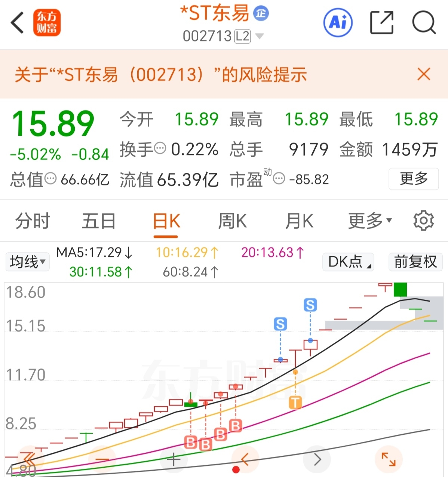Tap the MA5:17.29 value

point(95,253)
